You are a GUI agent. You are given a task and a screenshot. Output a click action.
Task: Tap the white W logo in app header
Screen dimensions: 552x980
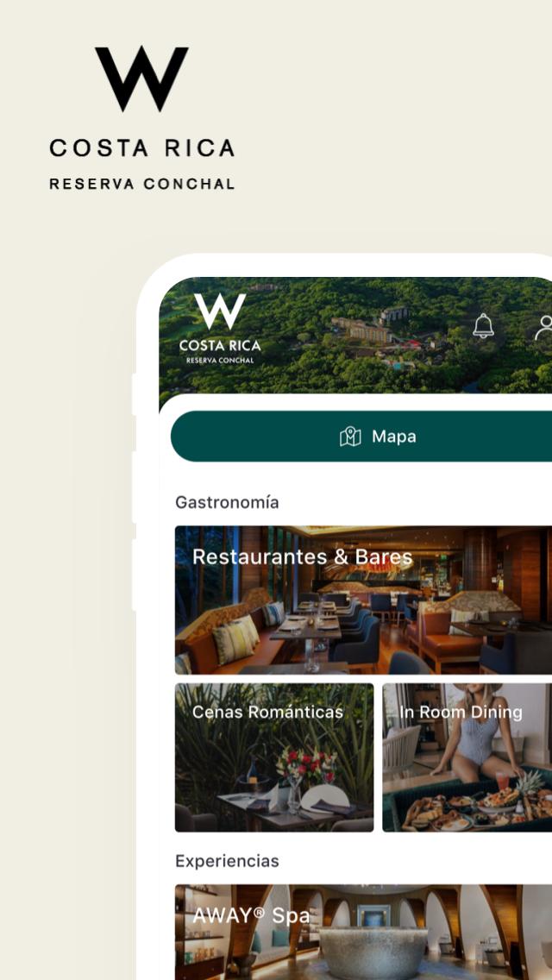pyautogui.click(x=219, y=311)
